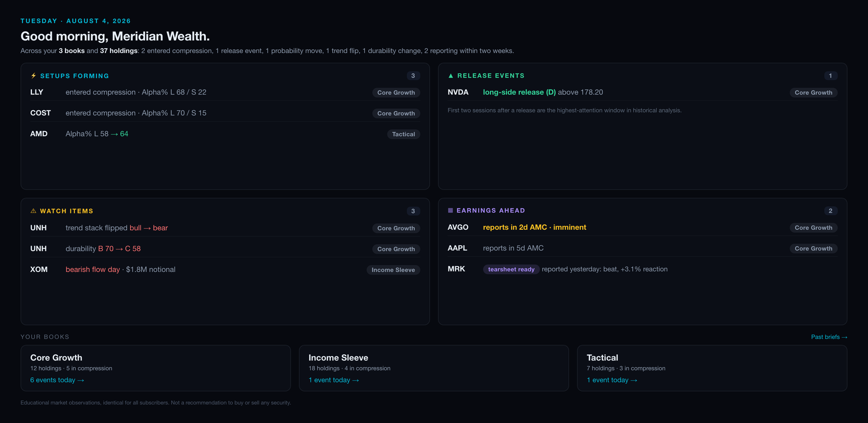This screenshot has width=868, height=423.
Task: Select the MRK ticker in Earnings Ahead
Action: click(x=457, y=269)
